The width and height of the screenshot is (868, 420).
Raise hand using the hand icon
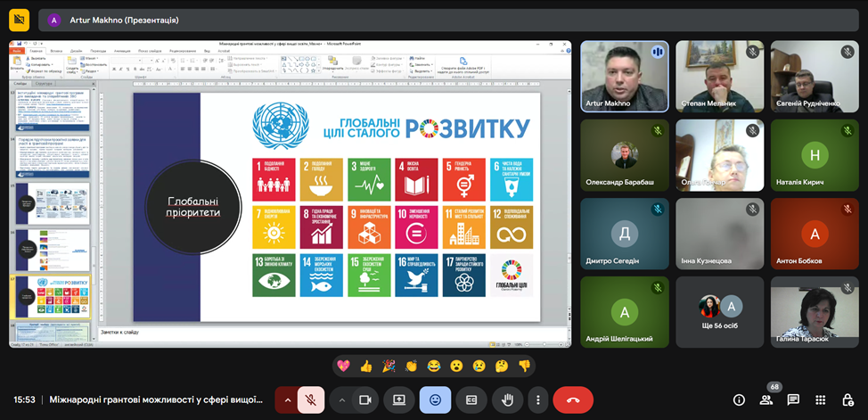point(507,399)
